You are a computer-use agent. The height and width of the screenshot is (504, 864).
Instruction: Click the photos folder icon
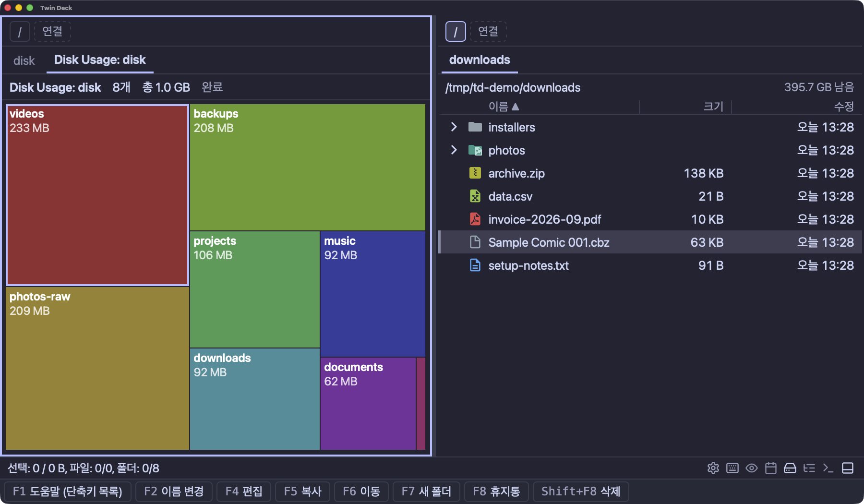coord(475,150)
